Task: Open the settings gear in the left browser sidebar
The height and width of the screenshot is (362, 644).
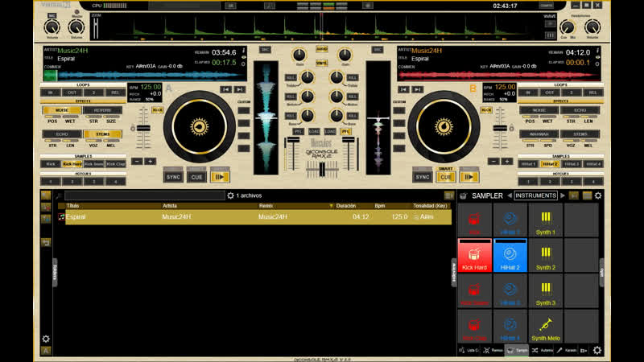Action: [x=46, y=339]
